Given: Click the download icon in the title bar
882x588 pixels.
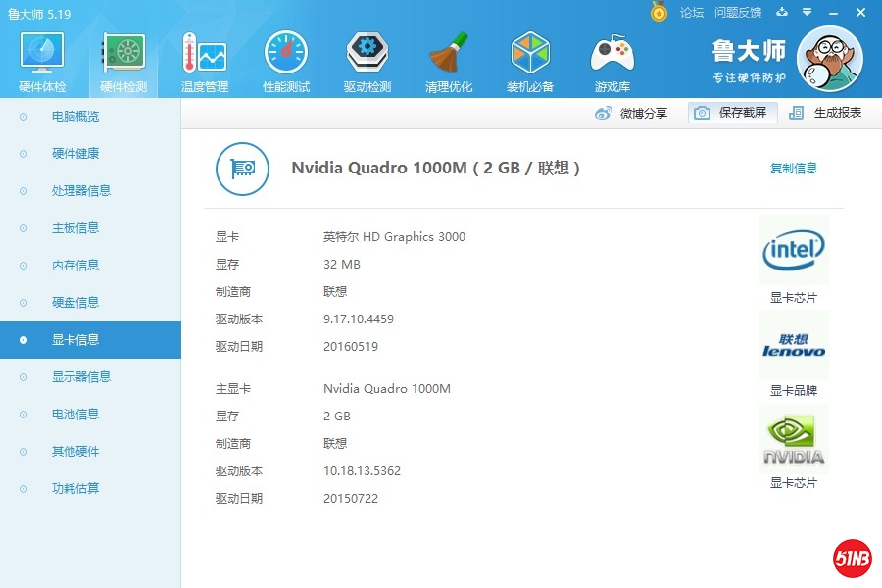Looking at the screenshot, I should [781, 13].
